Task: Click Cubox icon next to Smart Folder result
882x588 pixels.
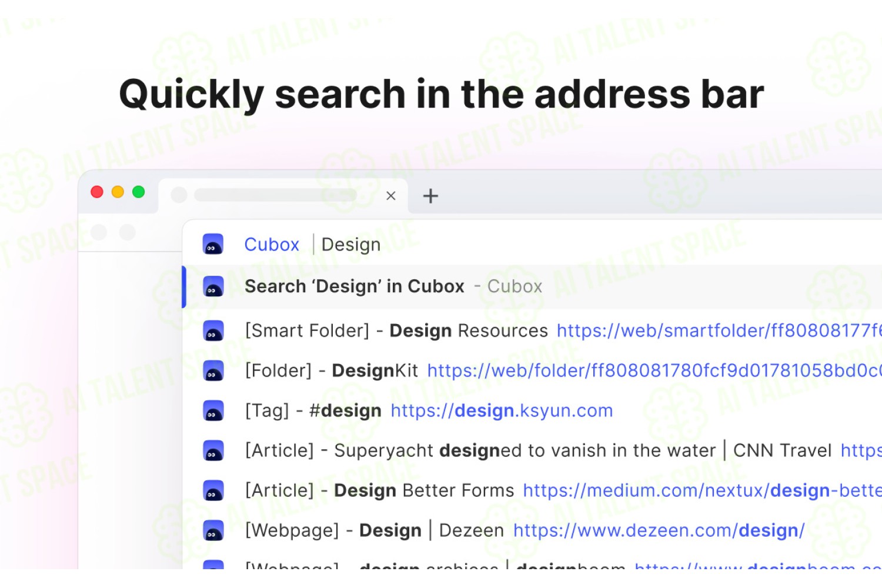Action: click(213, 330)
